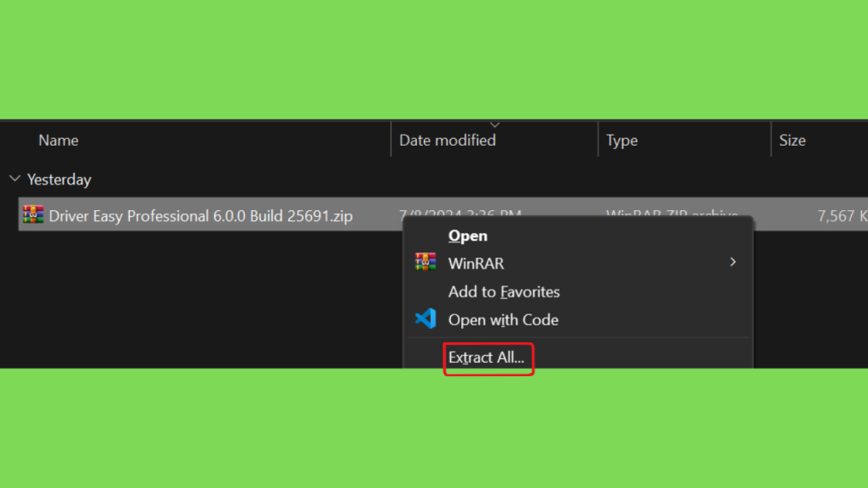This screenshot has height=488, width=868.
Task: Click the 7,567 size value cell
Action: pos(842,216)
